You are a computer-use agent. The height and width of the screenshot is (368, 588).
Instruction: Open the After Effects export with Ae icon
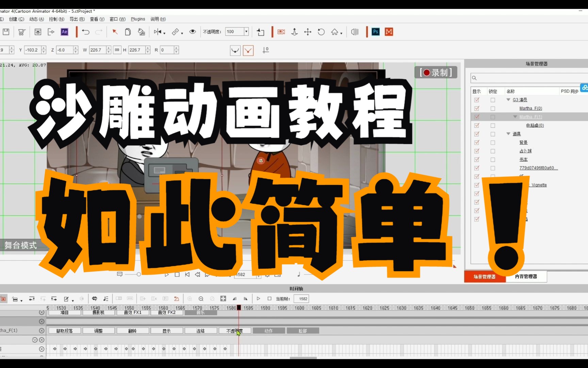(x=64, y=32)
